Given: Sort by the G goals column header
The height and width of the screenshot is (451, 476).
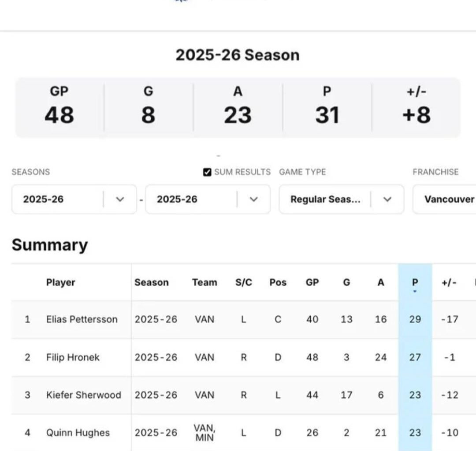Looking at the screenshot, I should [346, 282].
